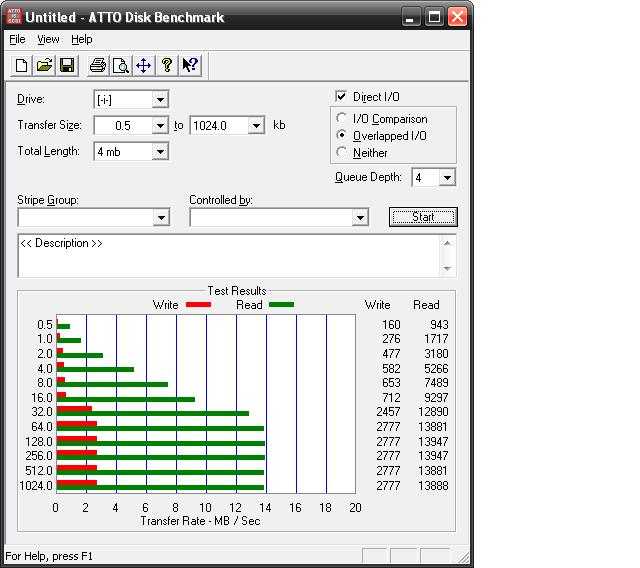
Task: Save benchmark results with floppy icon
Action: click(x=67, y=65)
